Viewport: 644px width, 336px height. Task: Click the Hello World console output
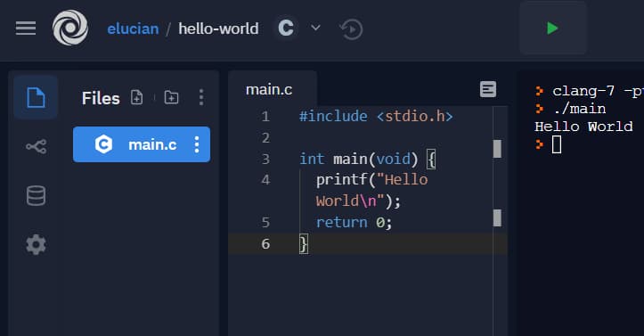click(583, 127)
